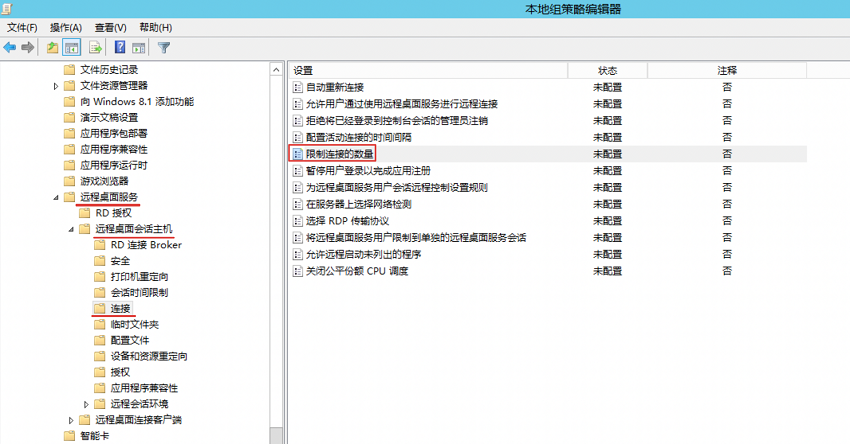Click the tree pane scroll up arrow
850x444 pixels.
(276, 70)
